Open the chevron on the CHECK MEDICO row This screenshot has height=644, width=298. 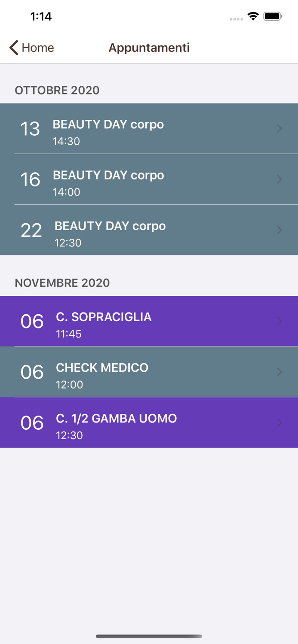(x=280, y=372)
